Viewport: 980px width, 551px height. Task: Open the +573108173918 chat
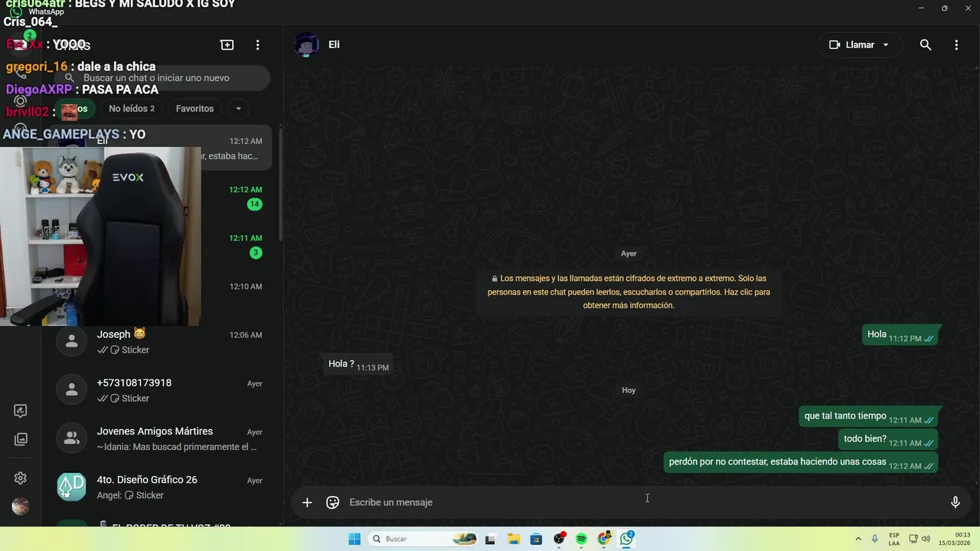[161, 390]
